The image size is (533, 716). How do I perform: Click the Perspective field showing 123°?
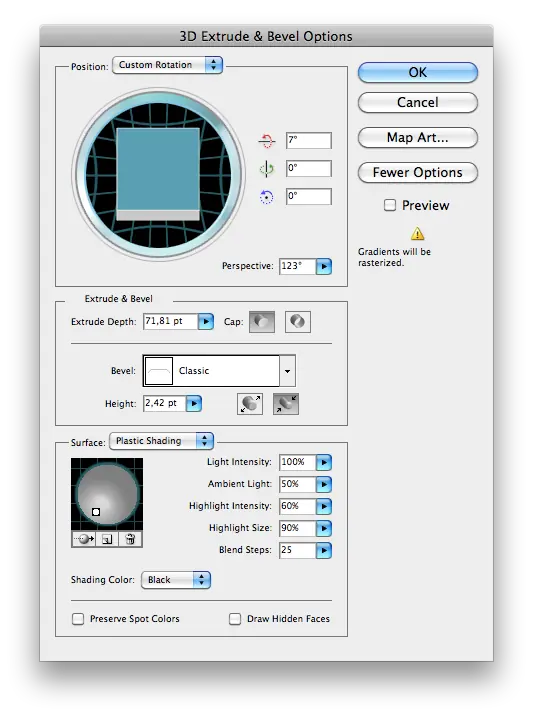tap(297, 266)
